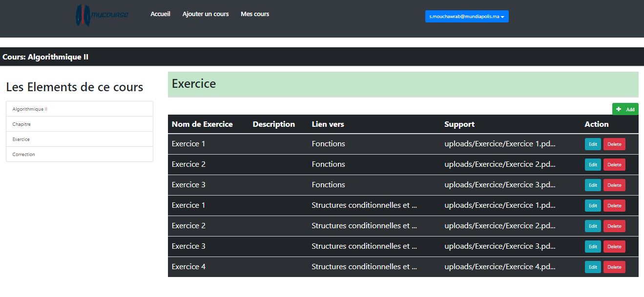
Task: Delete Exercice 3 of Structures conditionnelles
Action: point(614,247)
